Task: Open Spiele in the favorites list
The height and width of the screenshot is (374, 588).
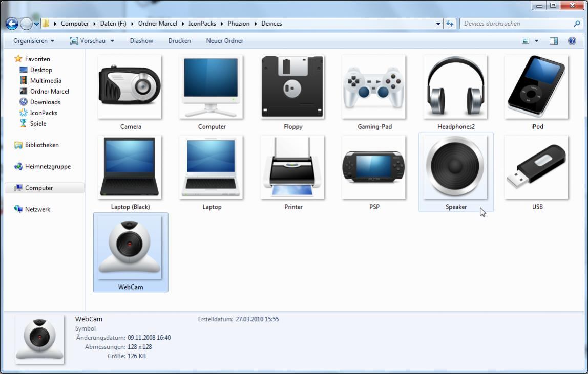Action: [38, 123]
